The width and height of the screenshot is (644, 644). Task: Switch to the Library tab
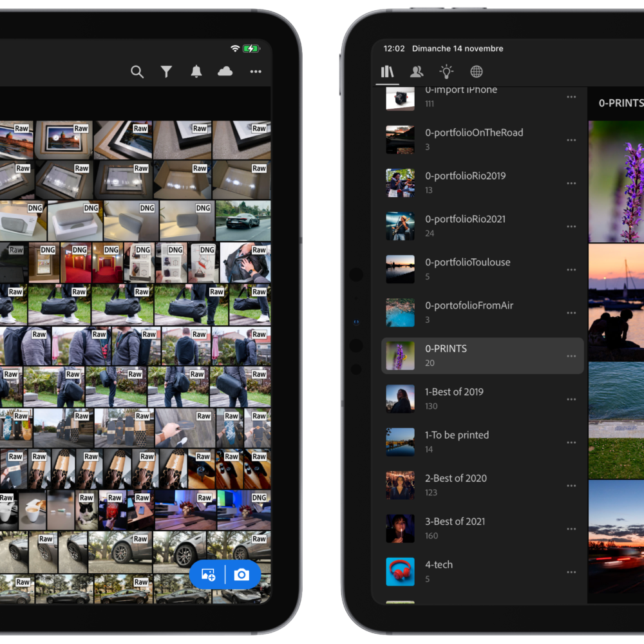387,71
